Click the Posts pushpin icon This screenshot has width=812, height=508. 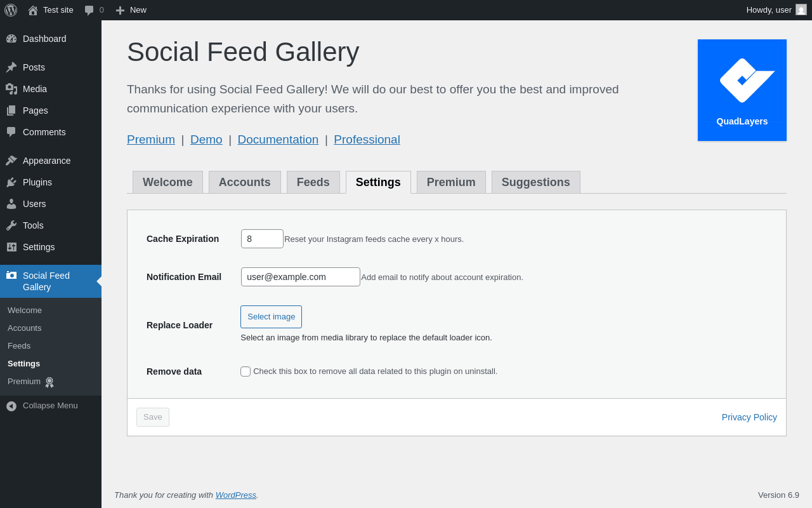point(11,67)
